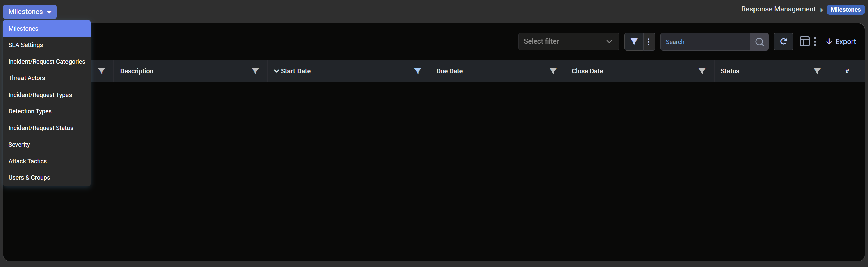Filter the Close Date column

coord(702,71)
